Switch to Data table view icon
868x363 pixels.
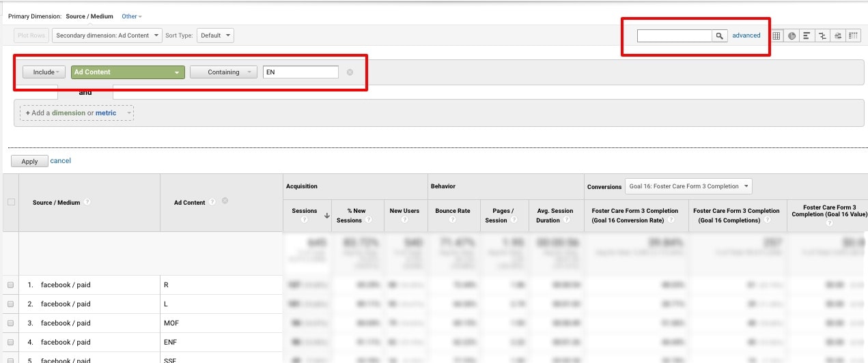click(777, 36)
